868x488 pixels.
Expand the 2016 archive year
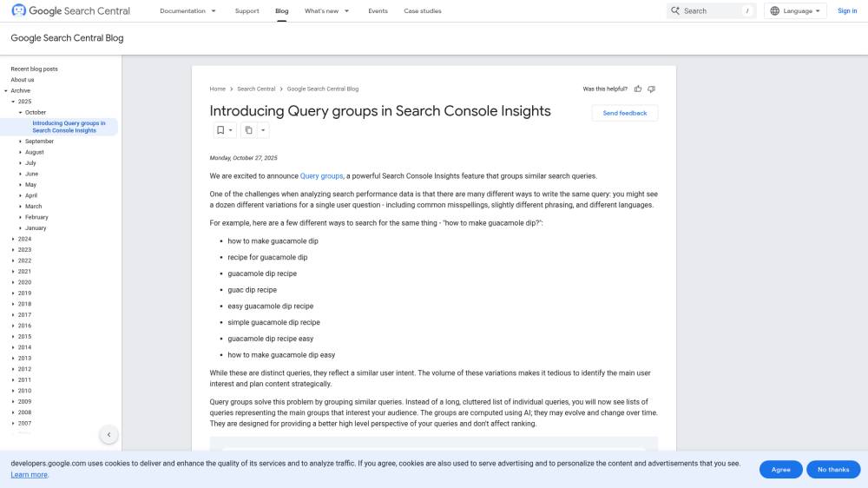point(13,326)
